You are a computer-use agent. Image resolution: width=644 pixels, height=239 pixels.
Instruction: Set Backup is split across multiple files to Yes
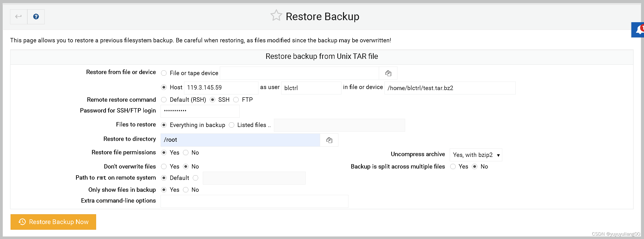pyautogui.click(x=453, y=167)
